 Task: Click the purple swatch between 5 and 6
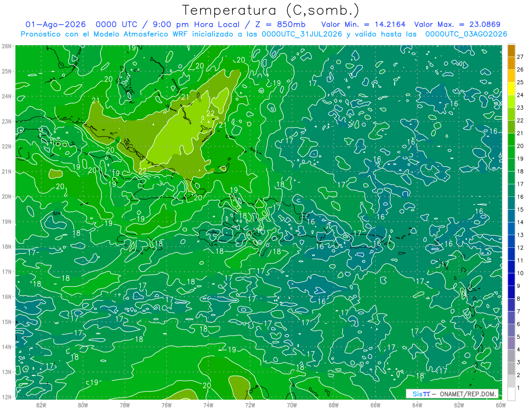[512, 330]
